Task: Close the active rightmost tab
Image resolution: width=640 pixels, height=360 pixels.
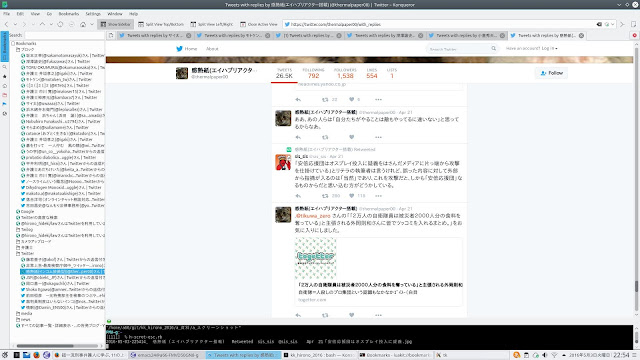Action: (581, 36)
